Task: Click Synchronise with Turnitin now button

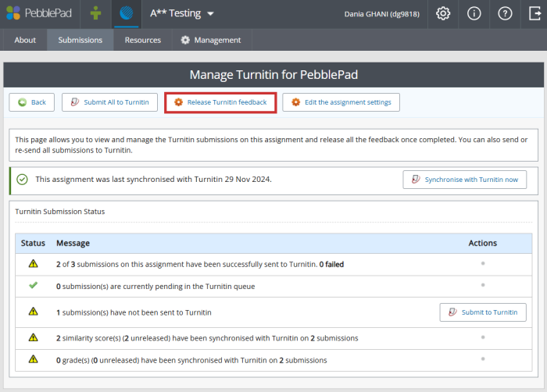Action: click(x=465, y=180)
